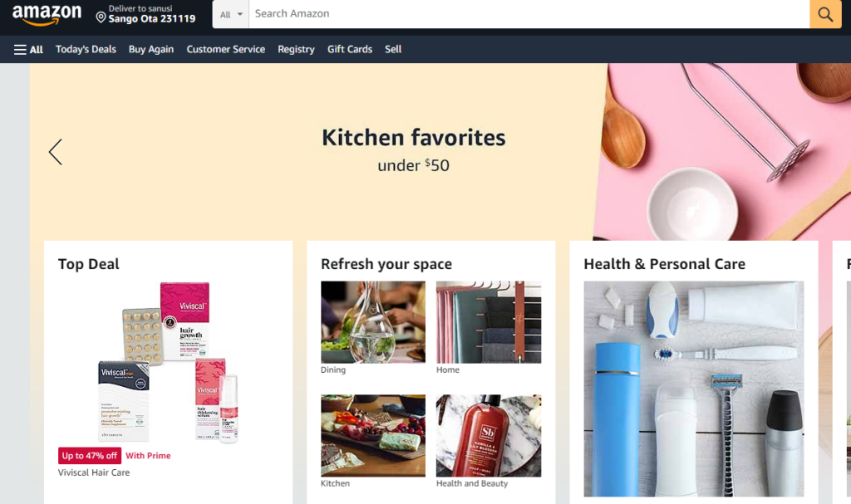This screenshot has width=851, height=504.
Task: Expand the All search category dropdown
Action: (x=231, y=14)
